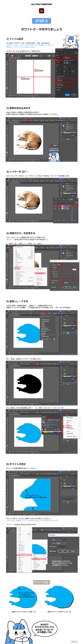Click Offset value field showing -0.1 mm
The width and height of the screenshot is (83, 644).
61,540
